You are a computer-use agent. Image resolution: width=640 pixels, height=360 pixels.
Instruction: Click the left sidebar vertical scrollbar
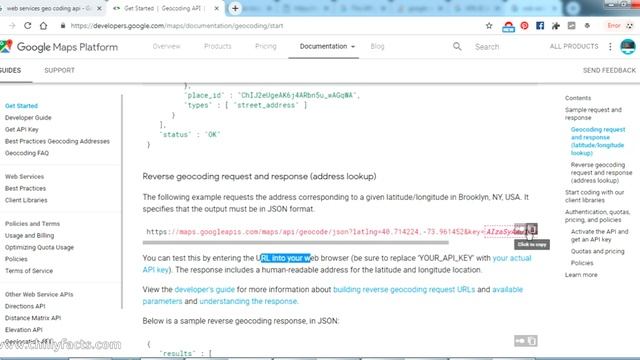pos(122,202)
